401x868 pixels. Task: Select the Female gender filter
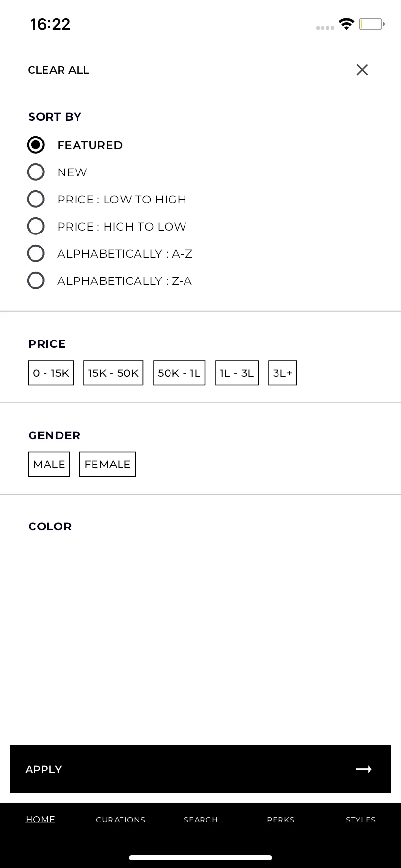point(108,464)
